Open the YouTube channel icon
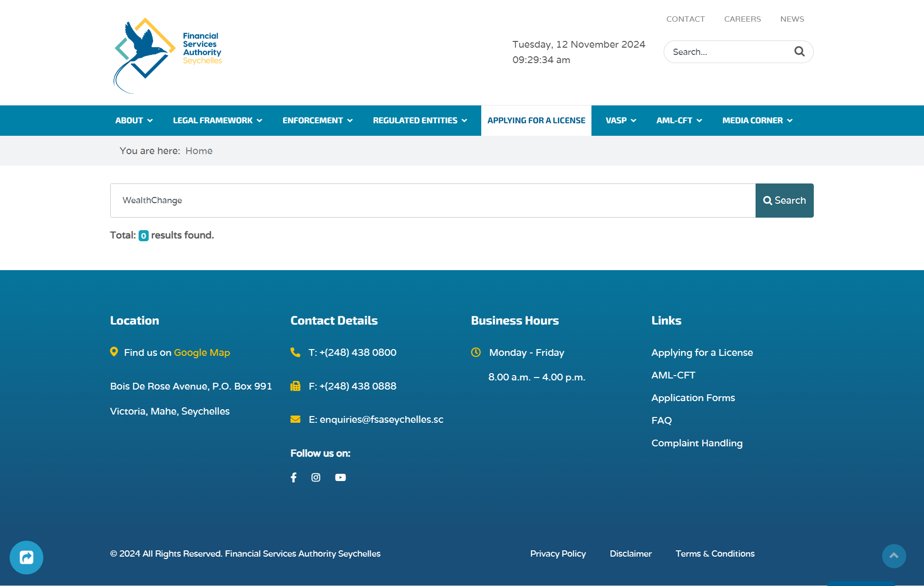 340,477
